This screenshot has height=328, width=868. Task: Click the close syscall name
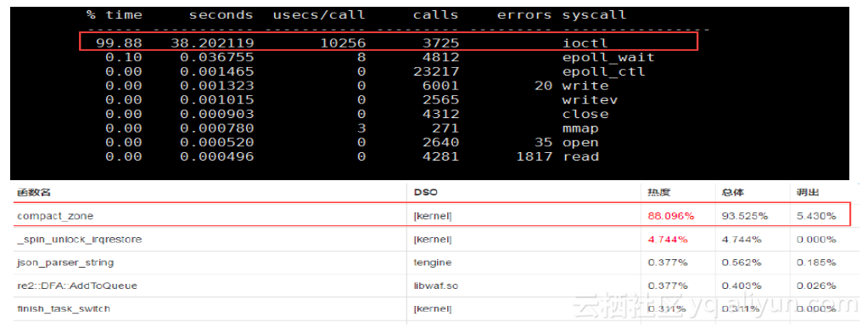pyautogui.click(x=585, y=114)
